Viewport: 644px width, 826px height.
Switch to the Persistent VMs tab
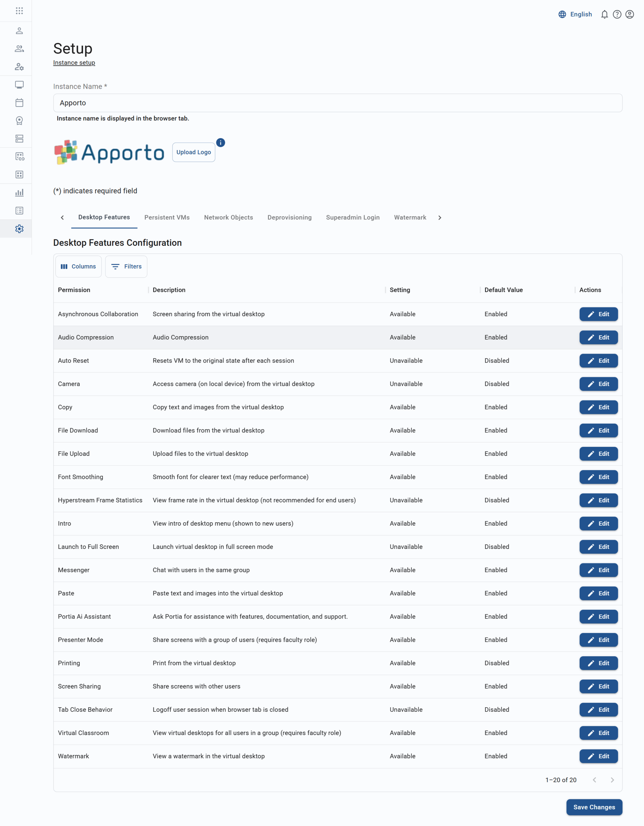click(x=167, y=217)
